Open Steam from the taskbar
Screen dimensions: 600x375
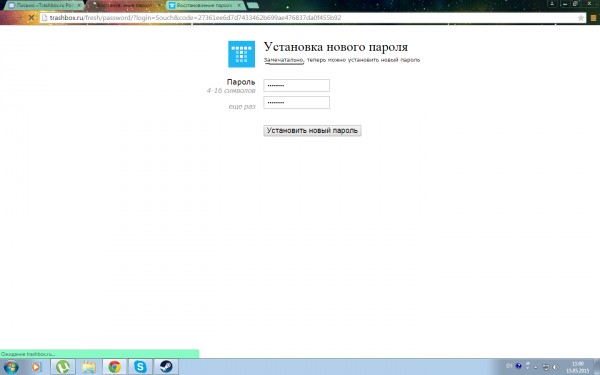tap(166, 367)
